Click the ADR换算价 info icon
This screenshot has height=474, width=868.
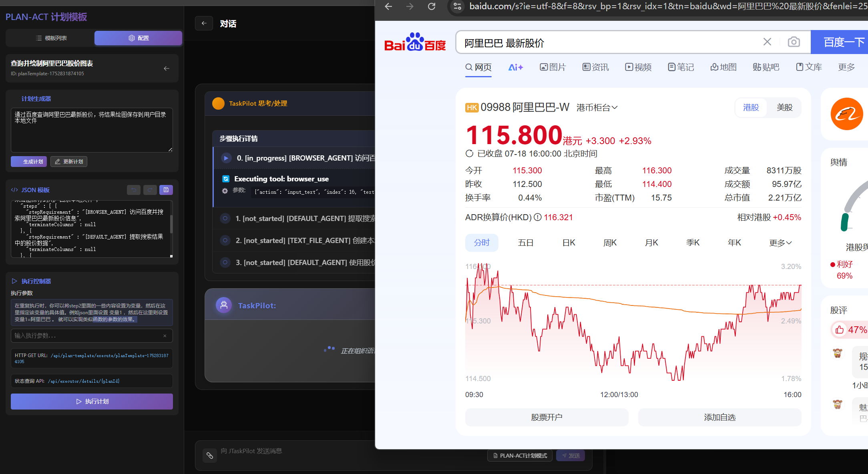point(538,217)
